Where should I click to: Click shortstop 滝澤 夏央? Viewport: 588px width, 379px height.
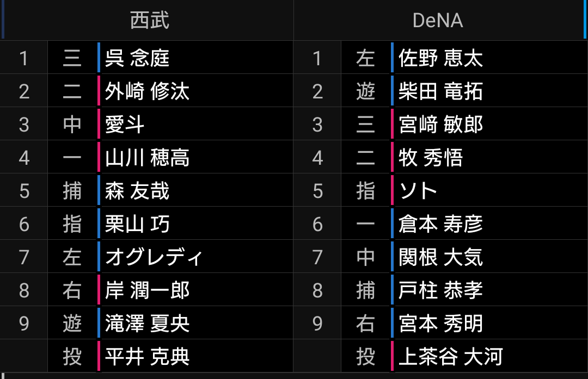click(x=147, y=324)
